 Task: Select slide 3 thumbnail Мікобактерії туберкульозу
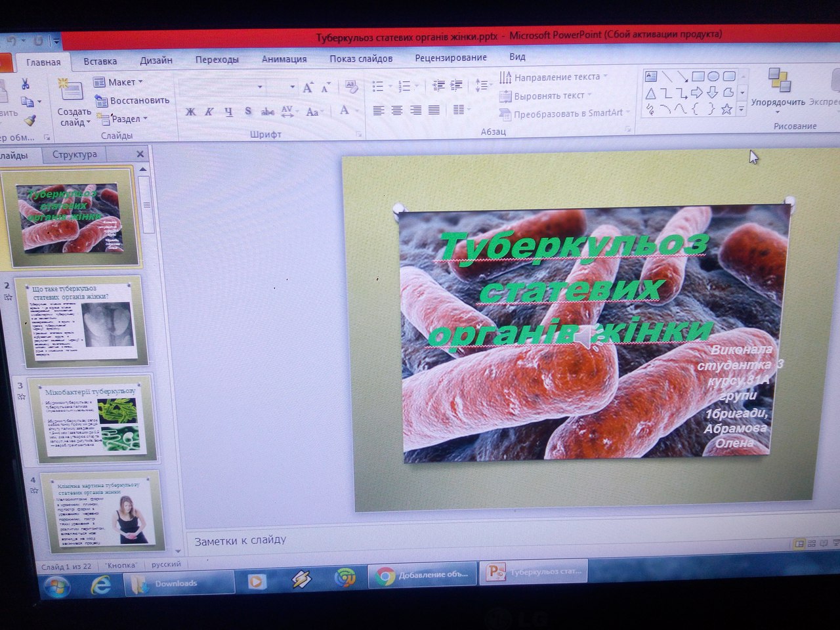click(x=93, y=420)
